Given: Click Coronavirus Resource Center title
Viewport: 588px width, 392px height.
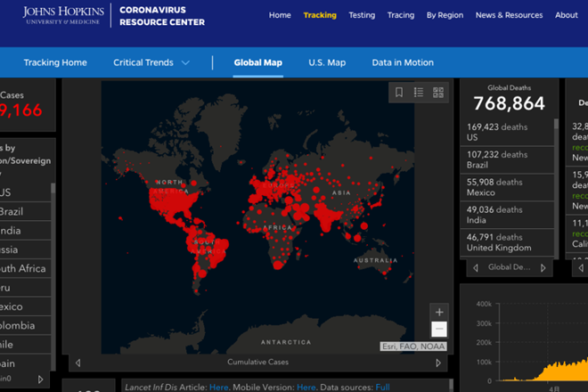Looking at the screenshot, I should (162, 16).
